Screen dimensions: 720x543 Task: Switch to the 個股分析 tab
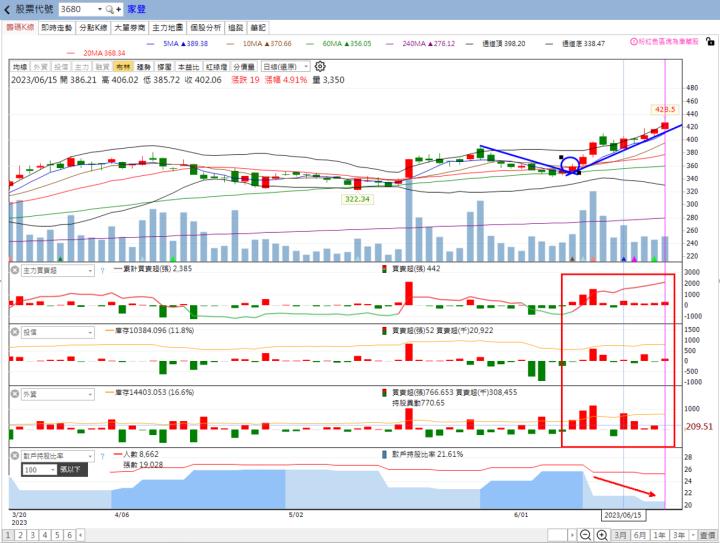206,28
